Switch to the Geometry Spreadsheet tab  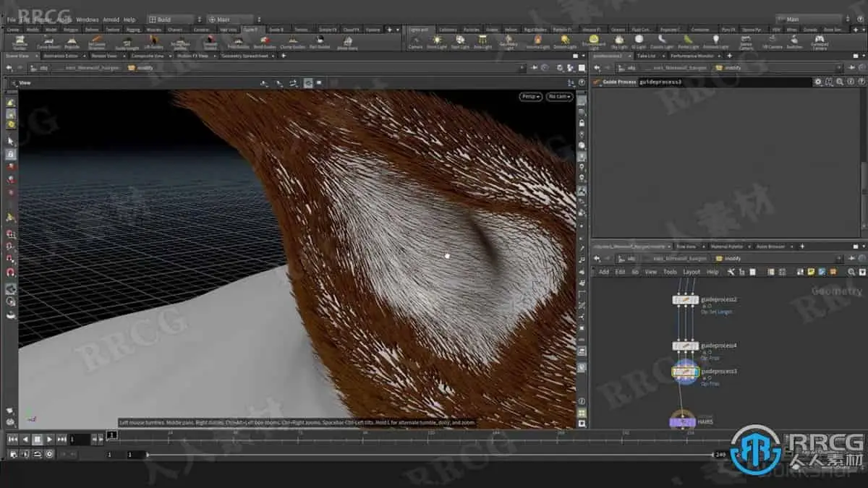[244, 56]
